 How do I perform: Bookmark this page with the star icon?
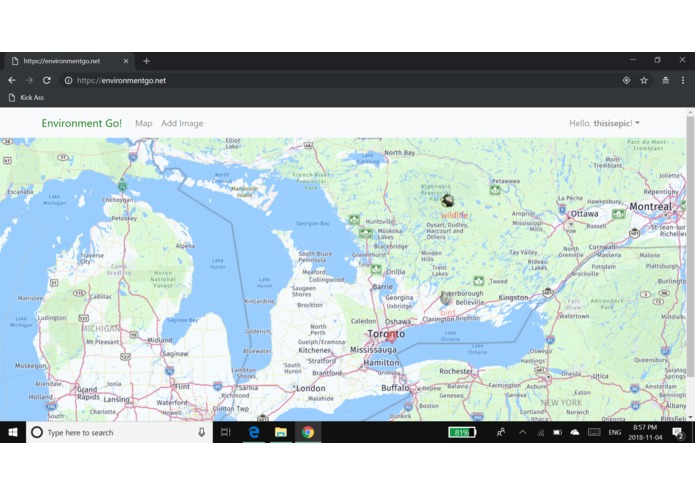click(x=644, y=80)
